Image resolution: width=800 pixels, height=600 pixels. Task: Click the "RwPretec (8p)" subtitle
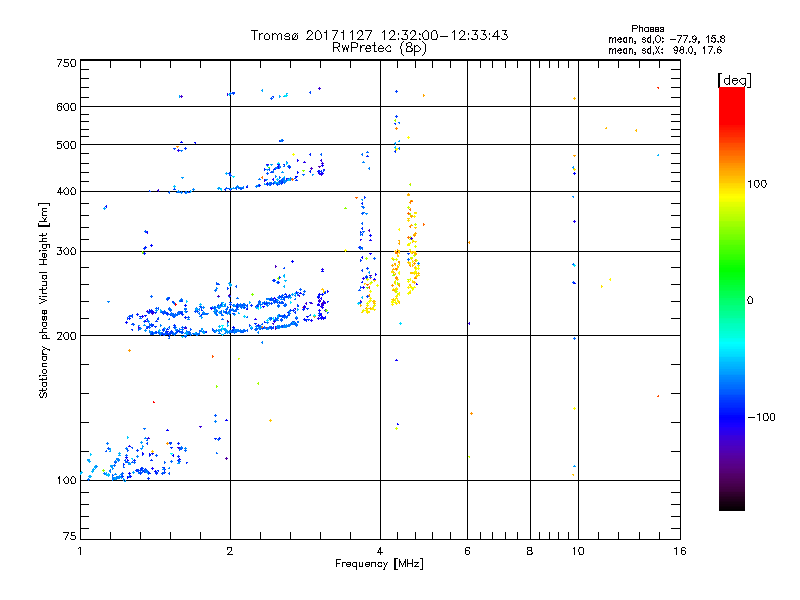pos(379,48)
